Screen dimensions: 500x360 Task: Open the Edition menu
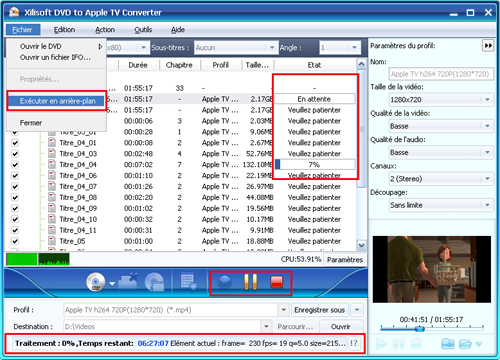pos(64,30)
